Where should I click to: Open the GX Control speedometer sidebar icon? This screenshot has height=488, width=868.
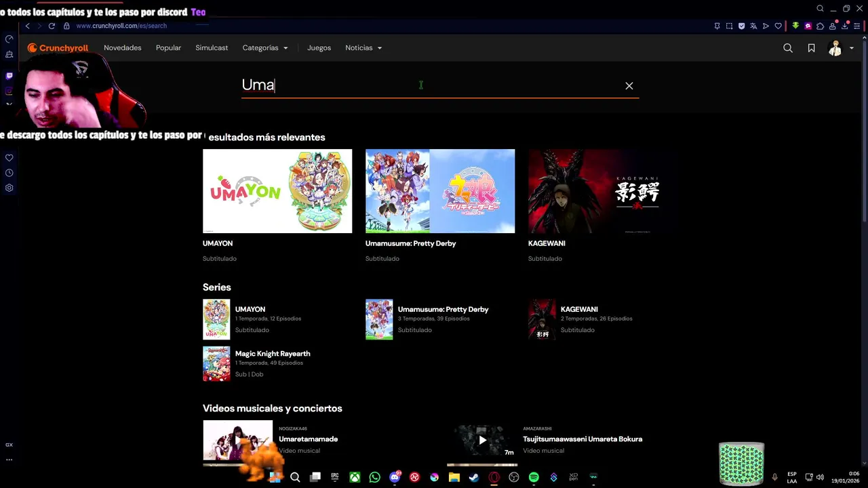tap(9, 39)
